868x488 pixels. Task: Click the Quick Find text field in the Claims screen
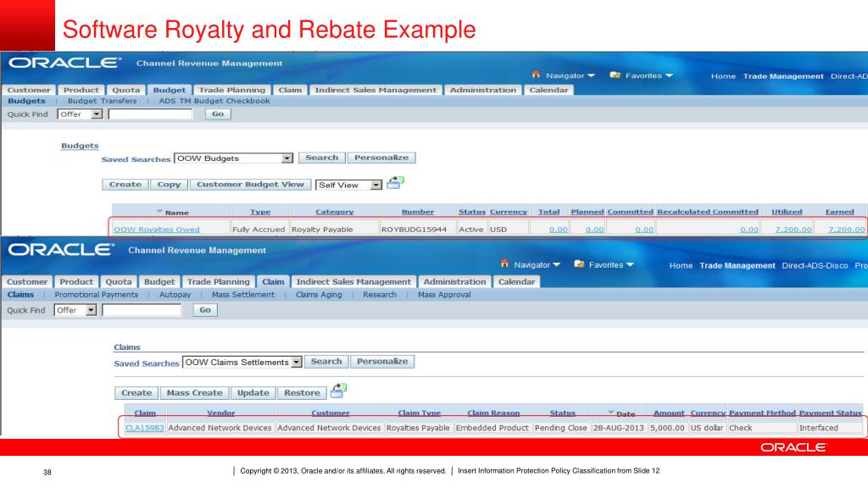pos(142,310)
